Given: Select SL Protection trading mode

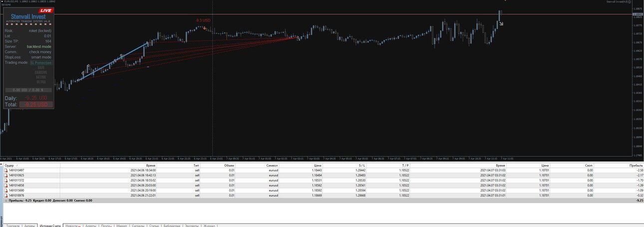Looking at the screenshot, I should pos(40,63).
